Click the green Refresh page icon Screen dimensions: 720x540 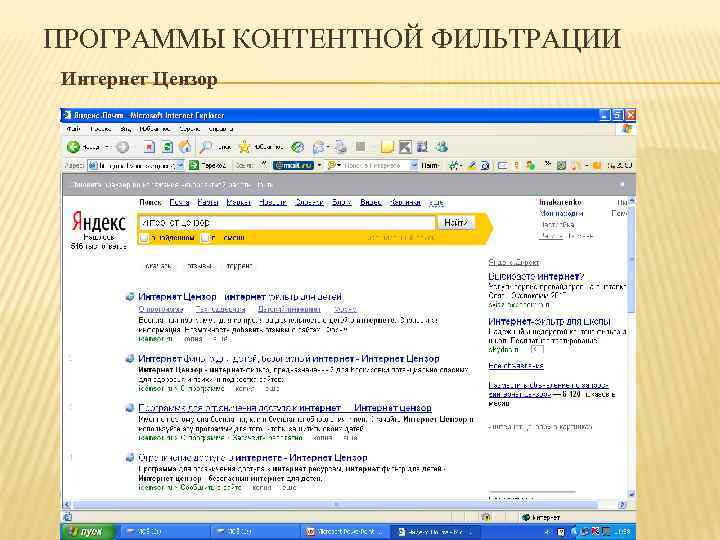[167, 147]
